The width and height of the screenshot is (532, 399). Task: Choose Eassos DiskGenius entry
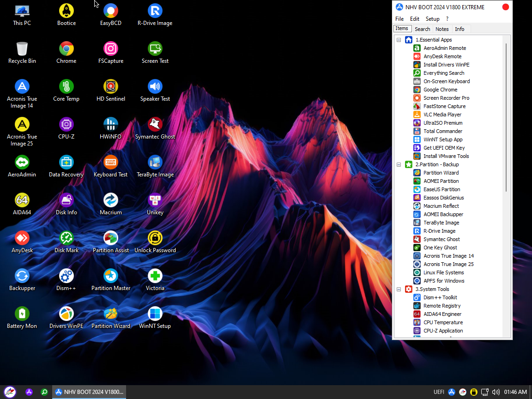tap(443, 198)
